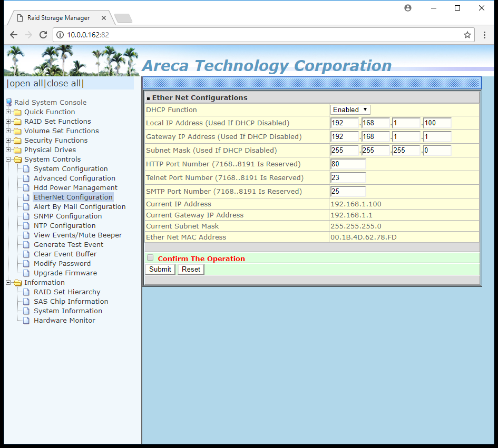Click the Quick Function folder icon
Image resolution: width=498 pixels, height=448 pixels.
[18, 112]
